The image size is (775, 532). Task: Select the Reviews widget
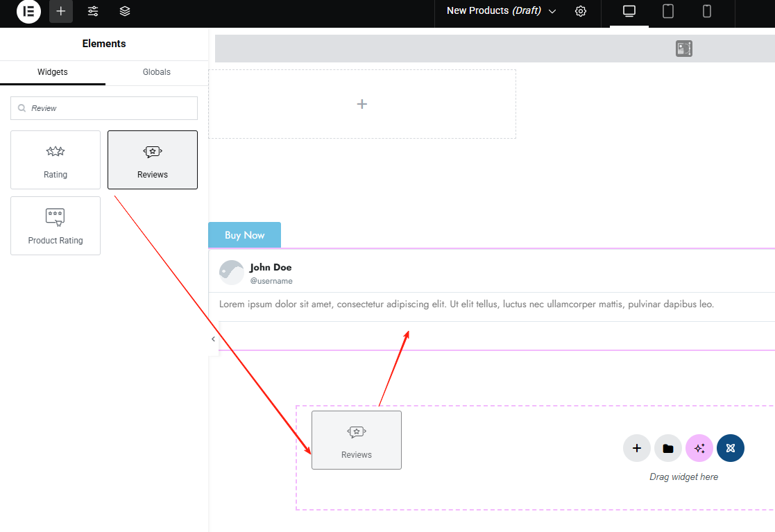click(x=152, y=160)
